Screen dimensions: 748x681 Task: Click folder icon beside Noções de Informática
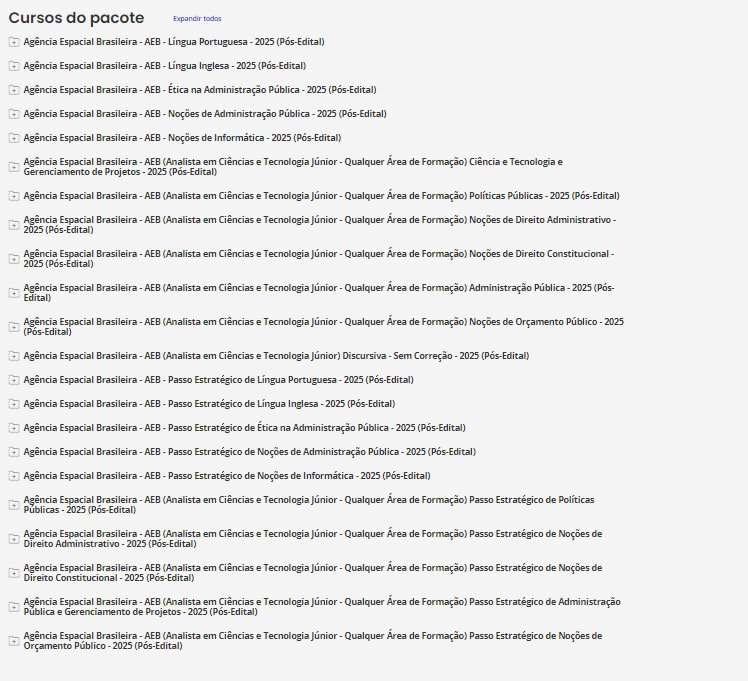13,138
